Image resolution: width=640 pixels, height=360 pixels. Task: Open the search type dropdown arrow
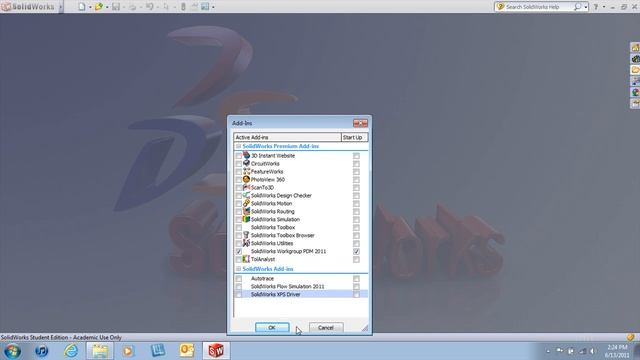click(585, 7)
